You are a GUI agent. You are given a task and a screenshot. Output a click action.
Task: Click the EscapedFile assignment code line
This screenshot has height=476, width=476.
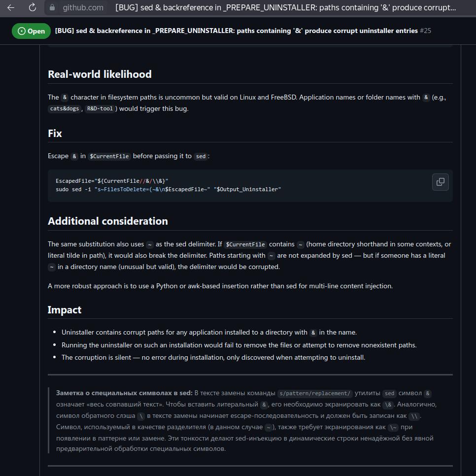tap(112, 181)
